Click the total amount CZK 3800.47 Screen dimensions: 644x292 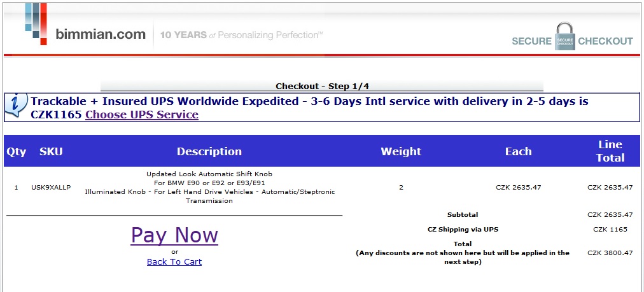tap(610, 253)
